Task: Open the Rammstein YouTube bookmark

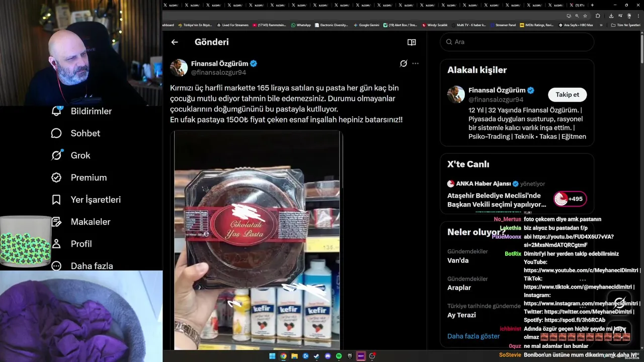Action: tap(270, 25)
